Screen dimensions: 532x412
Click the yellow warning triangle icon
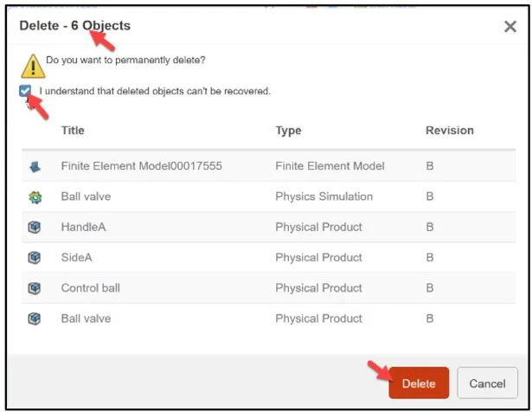[x=32, y=66]
